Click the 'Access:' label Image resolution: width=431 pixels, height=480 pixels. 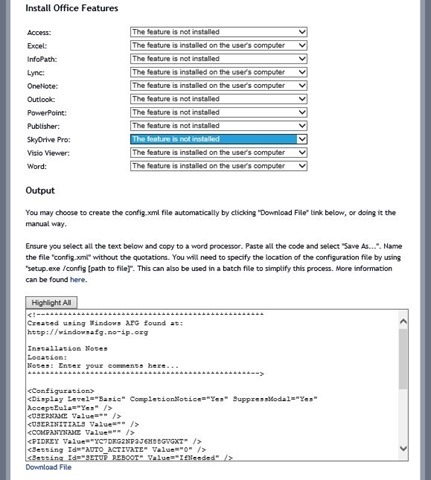pyautogui.click(x=39, y=33)
